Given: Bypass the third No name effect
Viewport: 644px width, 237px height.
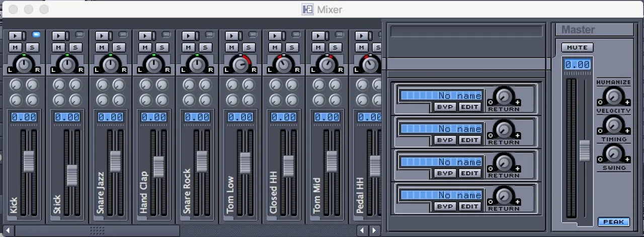Looking at the screenshot, I should [445, 173].
